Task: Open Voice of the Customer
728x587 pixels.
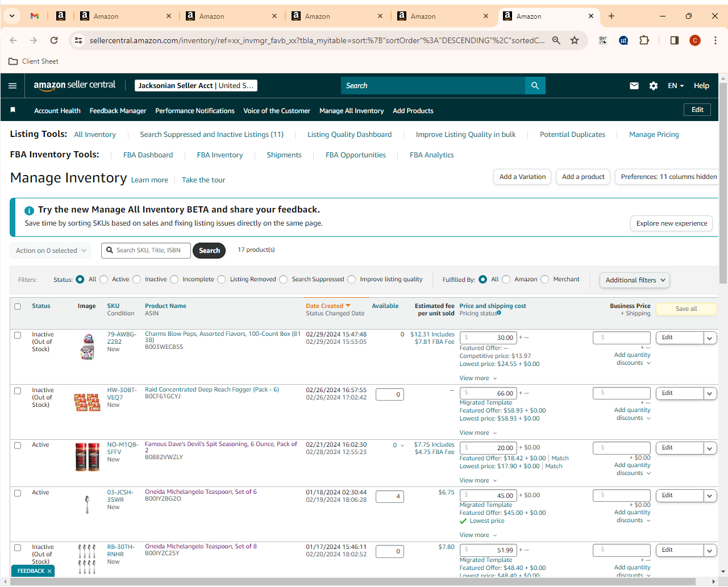Action: [277, 111]
